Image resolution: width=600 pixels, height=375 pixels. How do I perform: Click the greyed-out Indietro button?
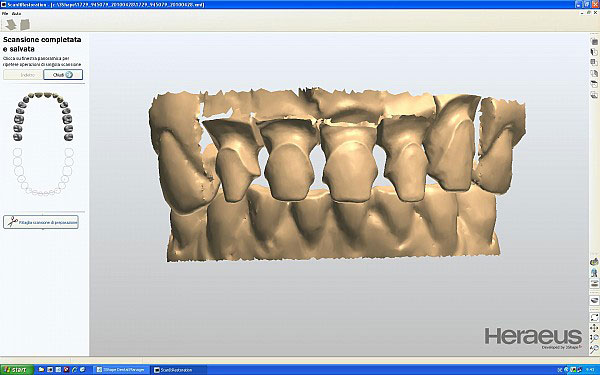coord(23,75)
